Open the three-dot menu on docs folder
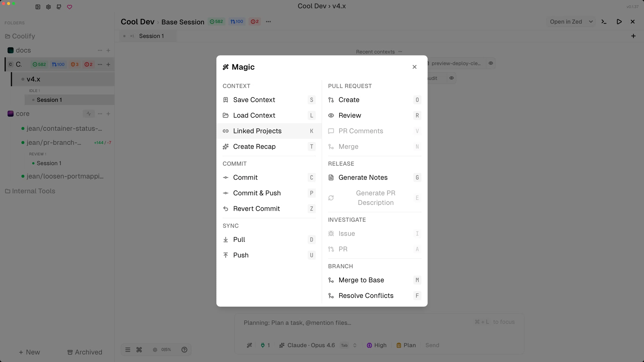The width and height of the screenshot is (644, 362). (x=100, y=50)
